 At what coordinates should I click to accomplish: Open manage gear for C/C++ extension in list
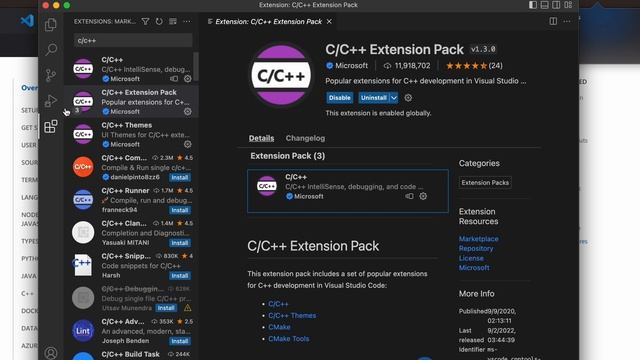pyautogui.click(x=188, y=79)
